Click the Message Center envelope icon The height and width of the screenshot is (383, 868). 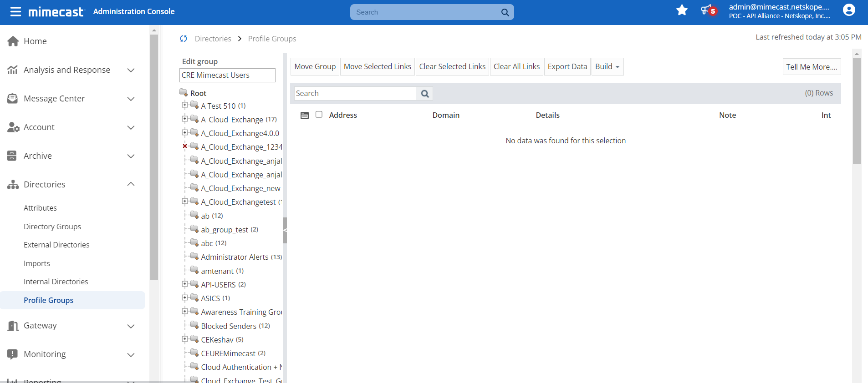tap(13, 99)
